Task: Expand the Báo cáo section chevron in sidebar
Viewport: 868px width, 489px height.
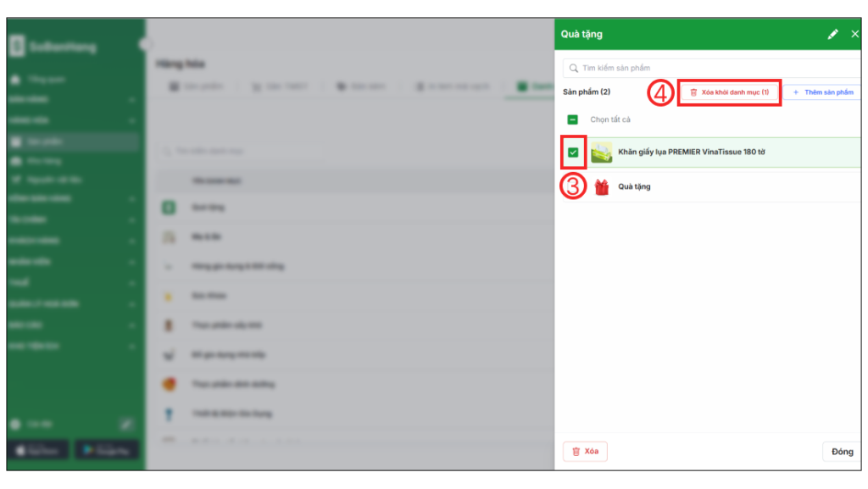Action: click(131, 325)
